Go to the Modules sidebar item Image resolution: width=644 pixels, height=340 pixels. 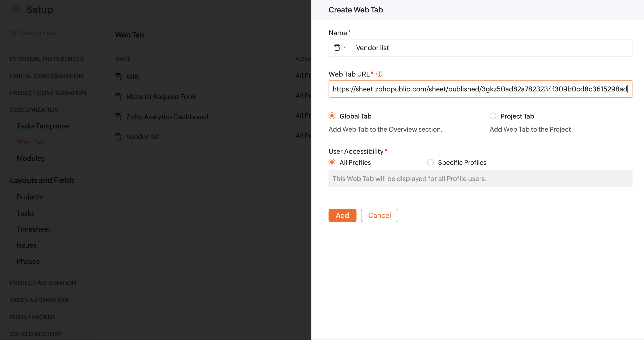tap(30, 158)
